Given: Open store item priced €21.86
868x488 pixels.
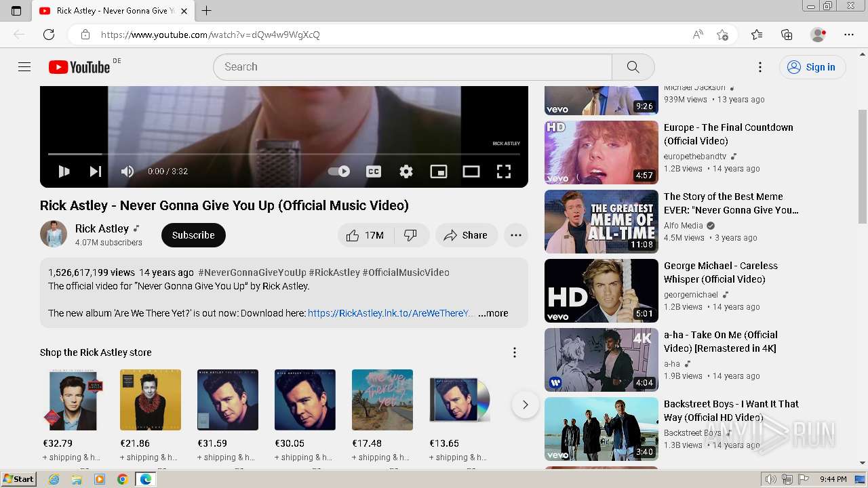Looking at the screenshot, I should pyautogui.click(x=151, y=400).
